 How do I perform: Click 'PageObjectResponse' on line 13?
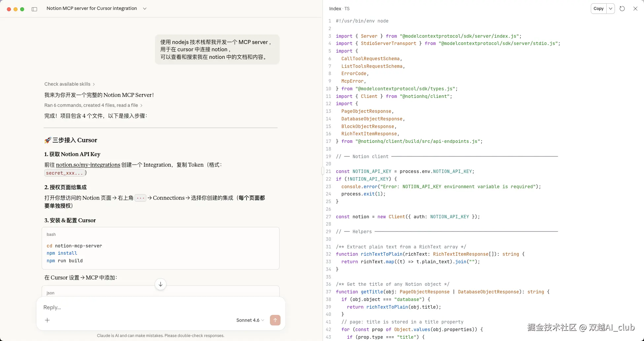(x=366, y=111)
